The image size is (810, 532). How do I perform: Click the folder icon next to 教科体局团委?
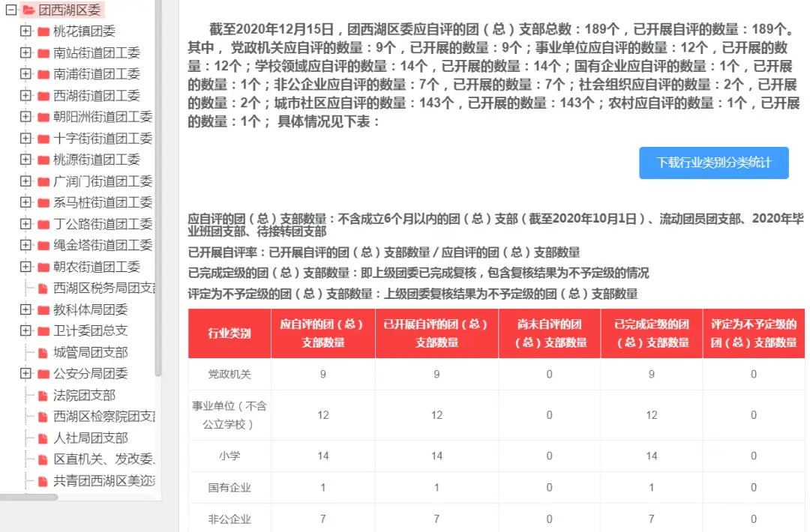(43, 309)
